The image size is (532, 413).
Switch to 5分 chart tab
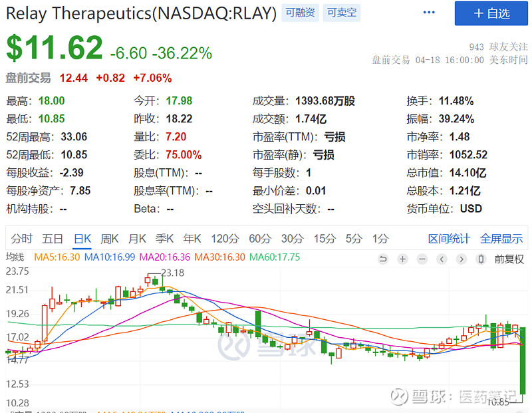[354, 239]
